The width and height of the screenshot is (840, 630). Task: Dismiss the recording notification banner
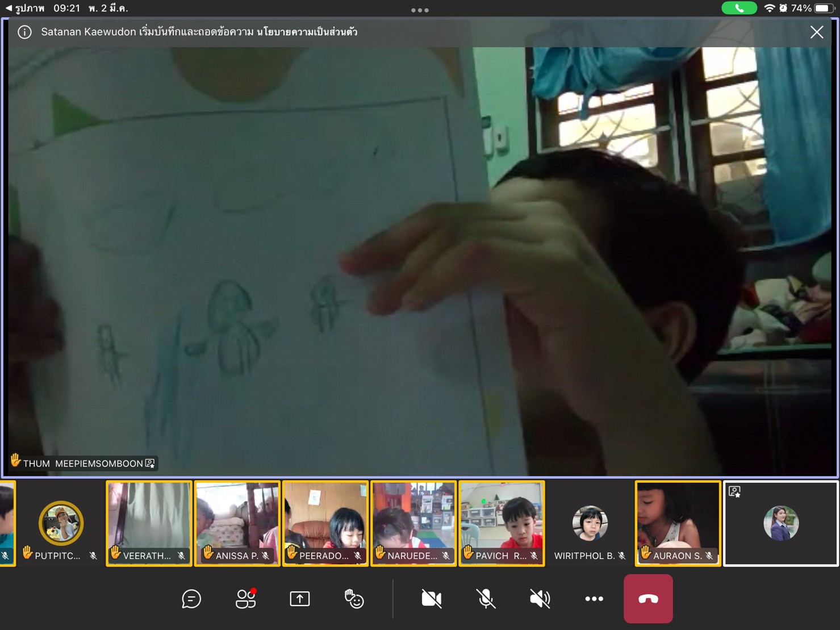[816, 32]
